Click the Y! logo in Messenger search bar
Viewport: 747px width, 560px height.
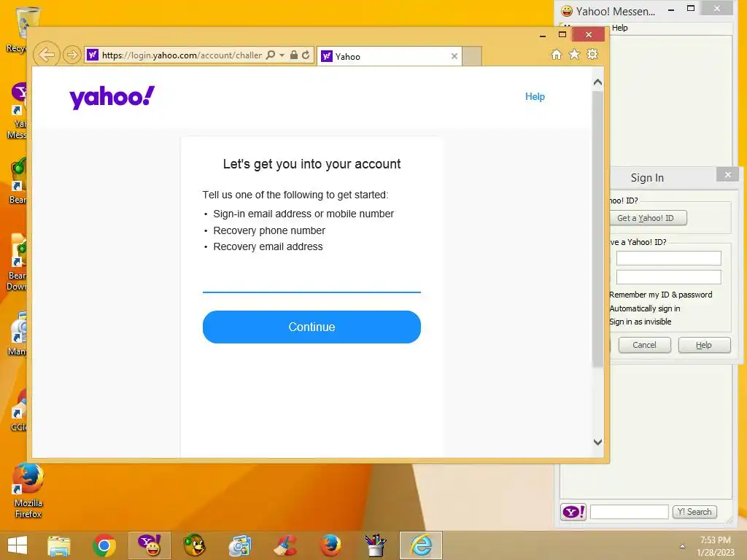coord(573,512)
